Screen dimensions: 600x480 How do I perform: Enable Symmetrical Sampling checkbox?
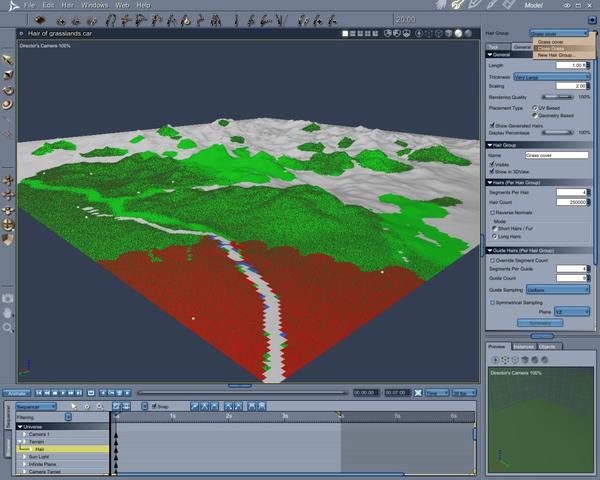tap(492, 302)
